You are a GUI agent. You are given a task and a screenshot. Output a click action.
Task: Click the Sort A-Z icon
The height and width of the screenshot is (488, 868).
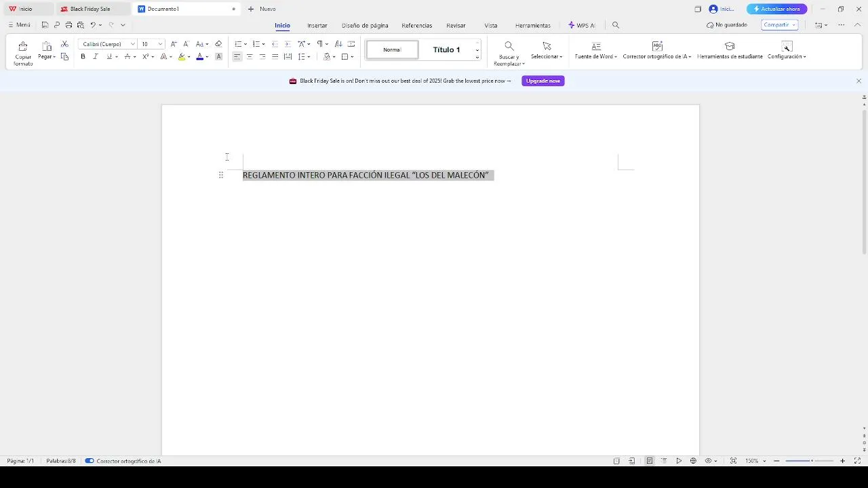338,44
